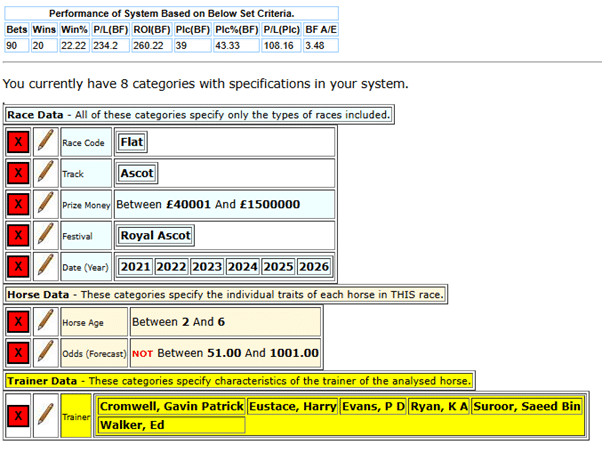Remove the Race Code criterion with its red X

click(18, 142)
